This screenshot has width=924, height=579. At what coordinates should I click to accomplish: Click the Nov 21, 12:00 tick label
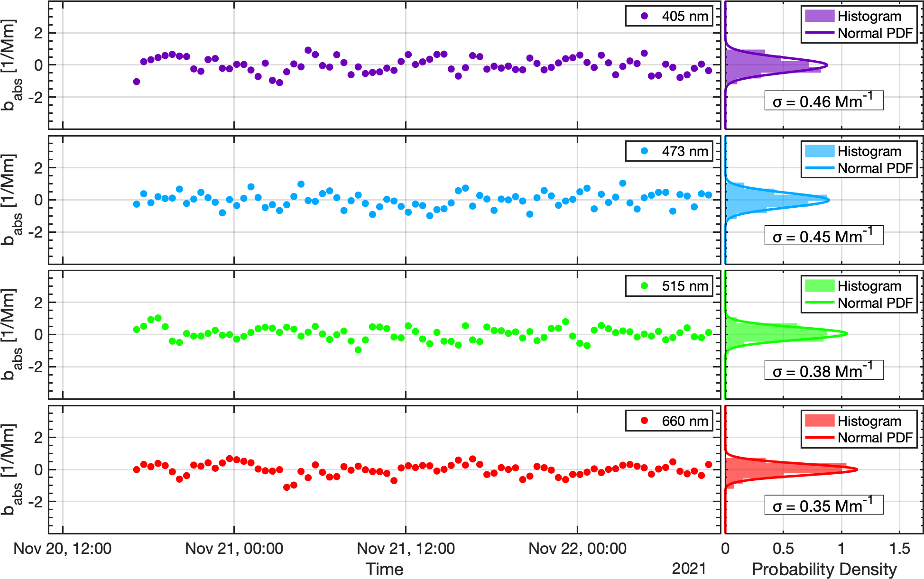point(406,549)
